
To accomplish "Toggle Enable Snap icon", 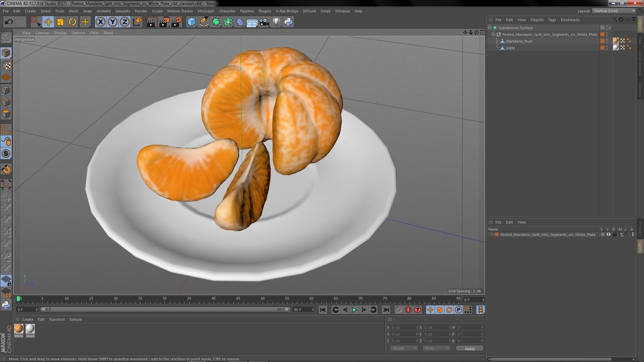I will [6, 169].
